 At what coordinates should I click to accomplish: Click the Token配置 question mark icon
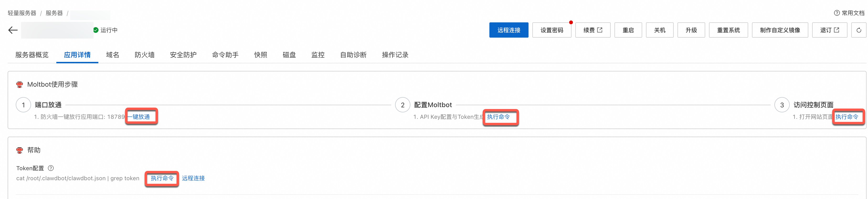point(51,168)
